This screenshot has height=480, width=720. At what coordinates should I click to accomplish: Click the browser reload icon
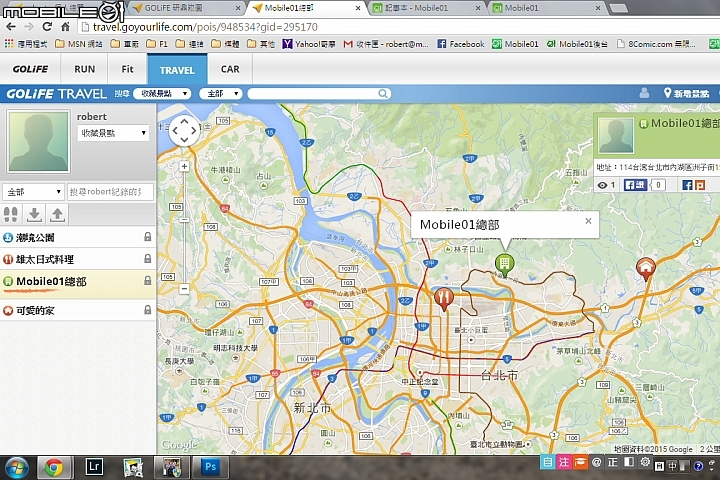[x=47, y=27]
